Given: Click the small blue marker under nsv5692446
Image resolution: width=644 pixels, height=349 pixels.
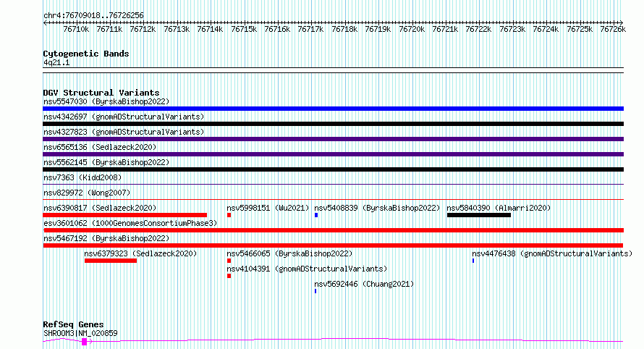Looking at the screenshot, I should pyautogui.click(x=315, y=291).
